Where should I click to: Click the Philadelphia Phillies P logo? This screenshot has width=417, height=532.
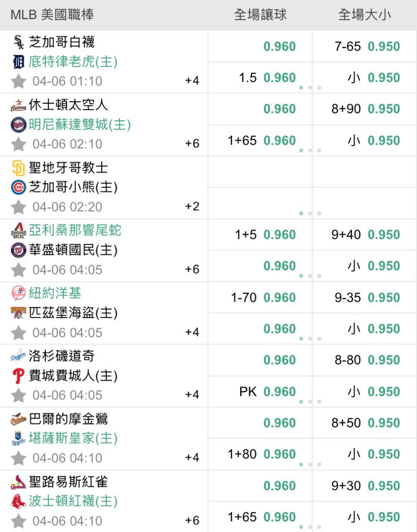coord(18,376)
